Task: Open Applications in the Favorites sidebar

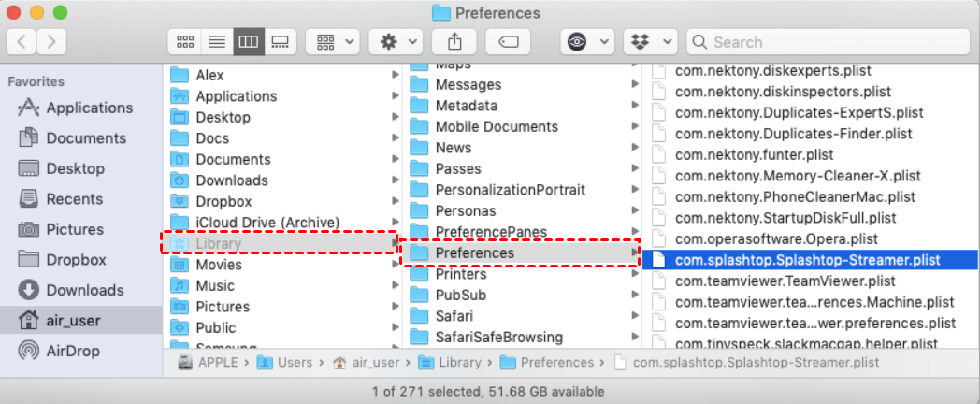Action: click(x=89, y=108)
